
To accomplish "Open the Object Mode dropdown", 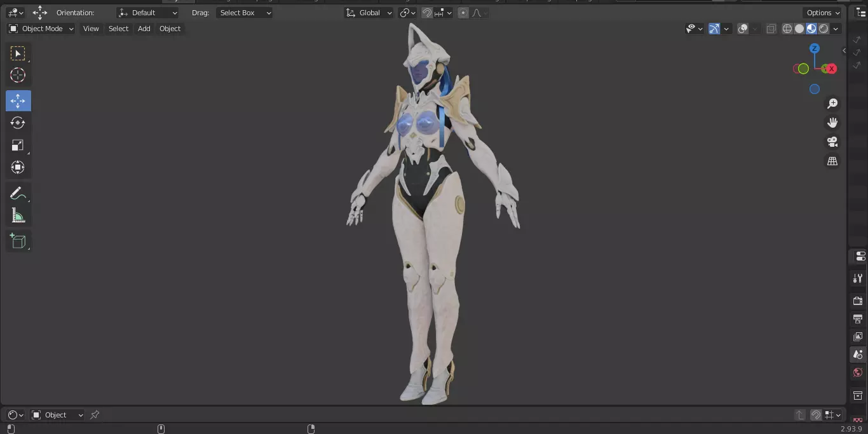I will pos(41,29).
